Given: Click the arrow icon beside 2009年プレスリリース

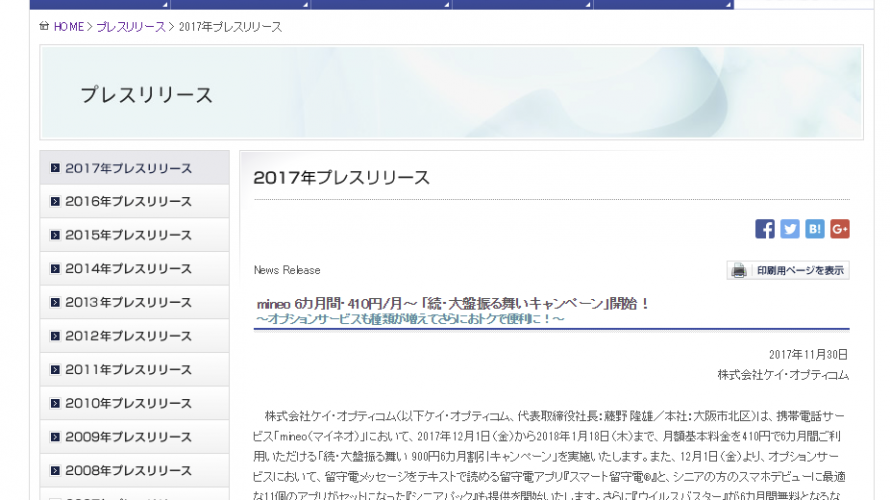Looking at the screenshot, I should click(x=55, y=437).
